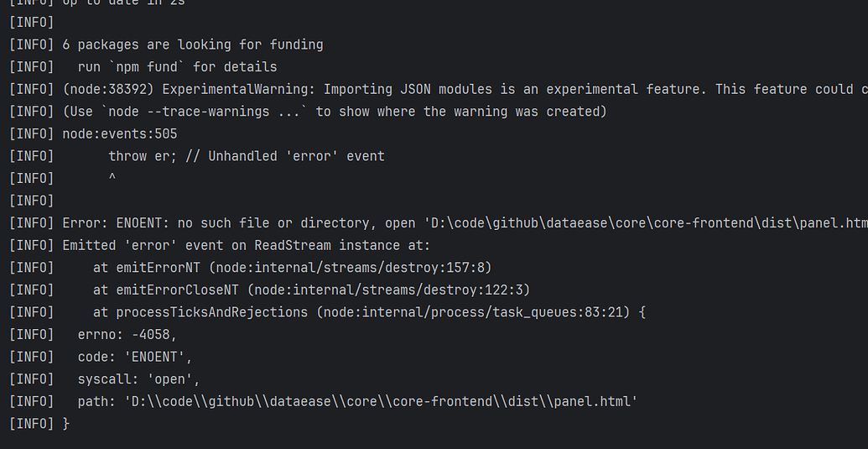Click the 'node:events:505' text
Image resolution: width=868 pixels, height=449 pixels.
(x=120, y=134)
